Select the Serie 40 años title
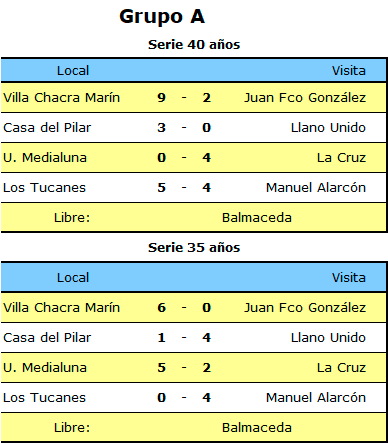Viewport: 388px width, 443px height. pos(194,45)
